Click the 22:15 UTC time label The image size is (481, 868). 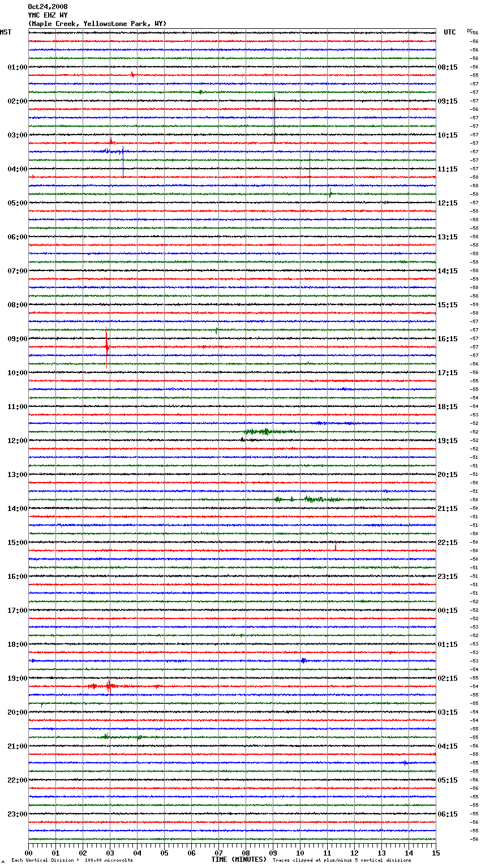pos(448,543)
